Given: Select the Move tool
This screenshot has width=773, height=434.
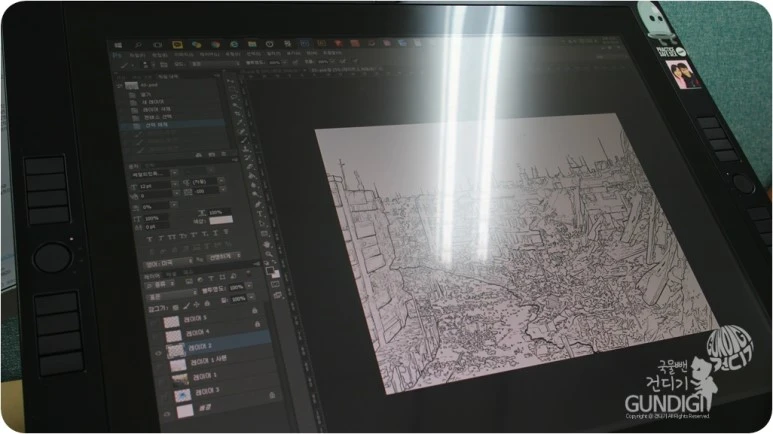Looking at the screenshot, I should pyautogui.click(x=230, y=81).
